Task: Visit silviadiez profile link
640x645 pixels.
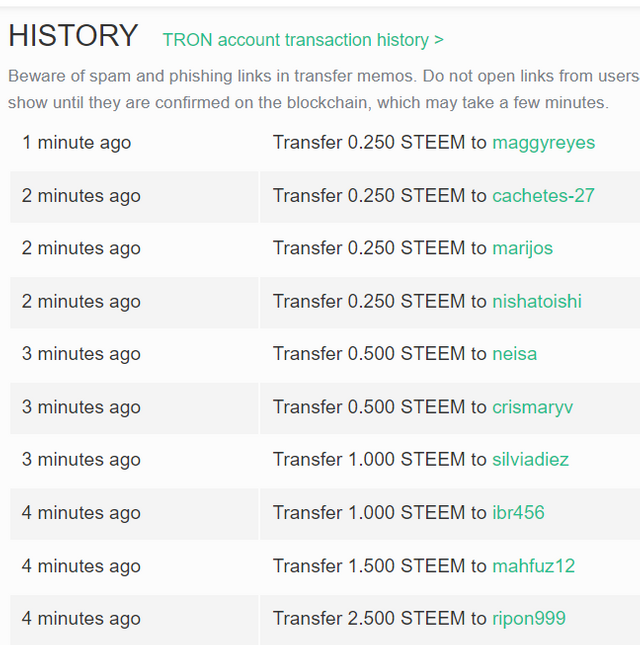Action: tap(530, 459)
